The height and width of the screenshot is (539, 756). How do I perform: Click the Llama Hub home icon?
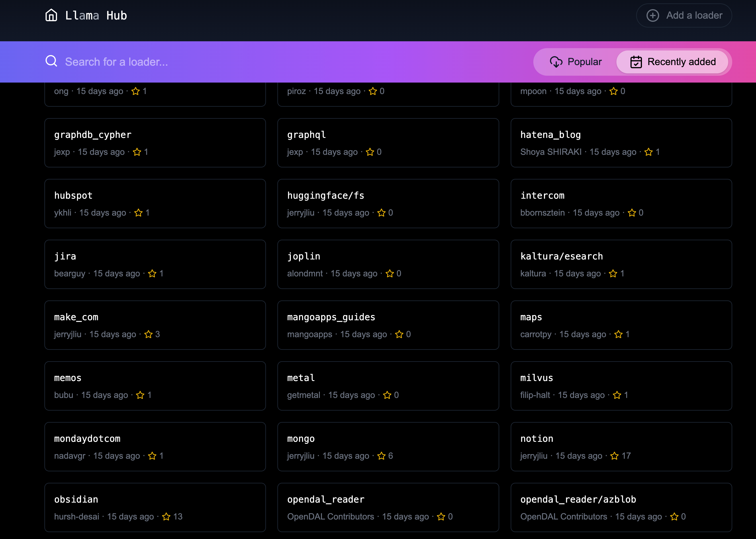click(x=51, y=15)
